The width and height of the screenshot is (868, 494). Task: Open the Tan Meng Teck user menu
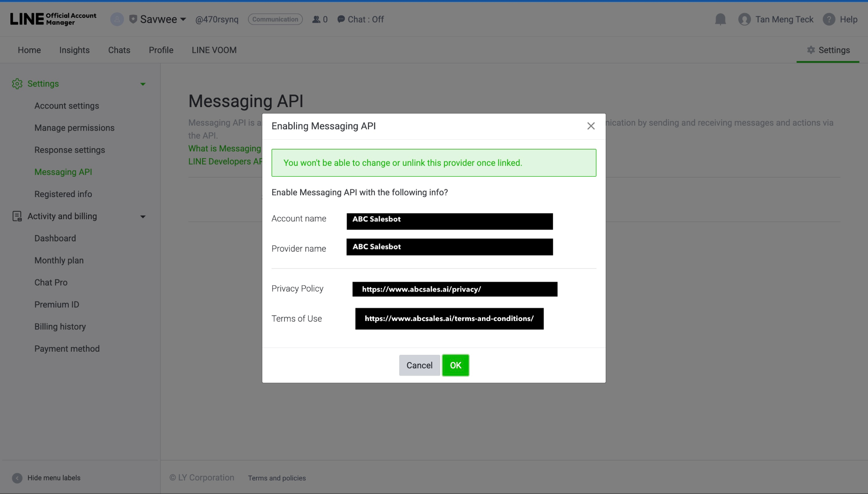click(x=784, y=19)
